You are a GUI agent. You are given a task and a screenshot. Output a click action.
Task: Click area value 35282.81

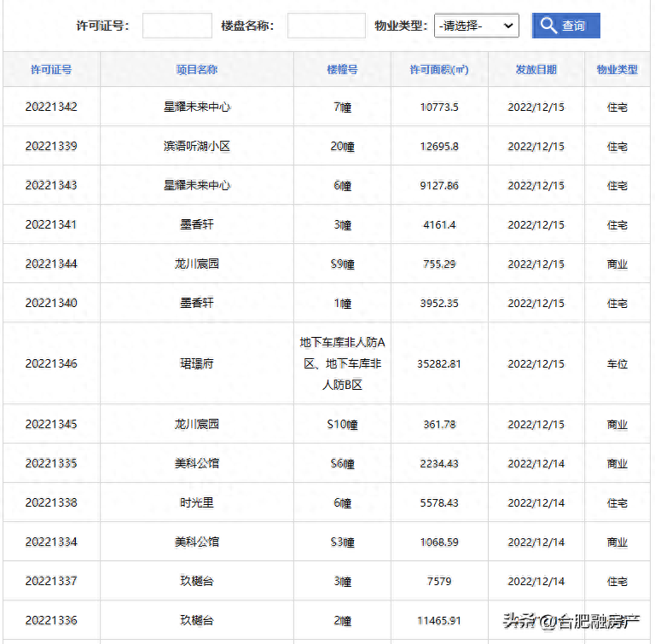click(x=439, y=364)
